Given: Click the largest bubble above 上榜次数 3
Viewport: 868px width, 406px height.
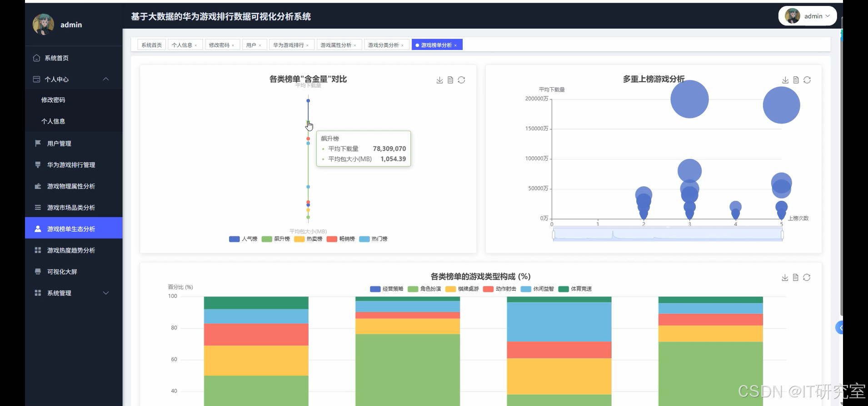Looking at the screenshot, I should pos(689,99).
